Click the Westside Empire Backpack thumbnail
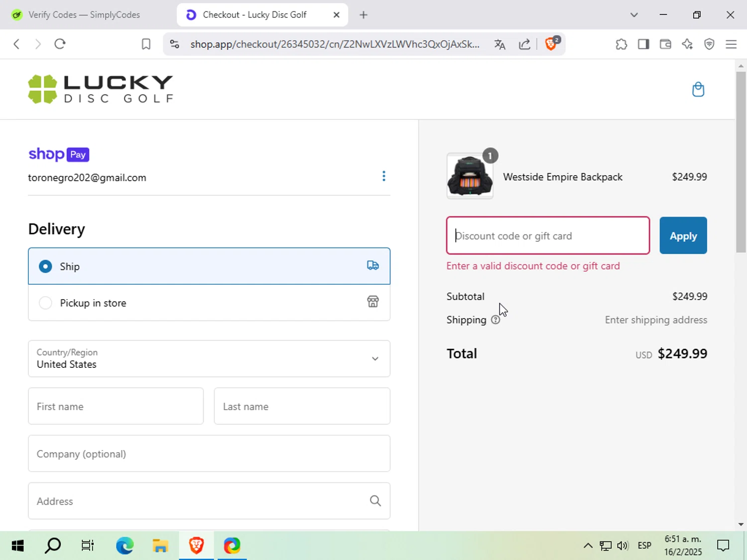 click(470, 176)
